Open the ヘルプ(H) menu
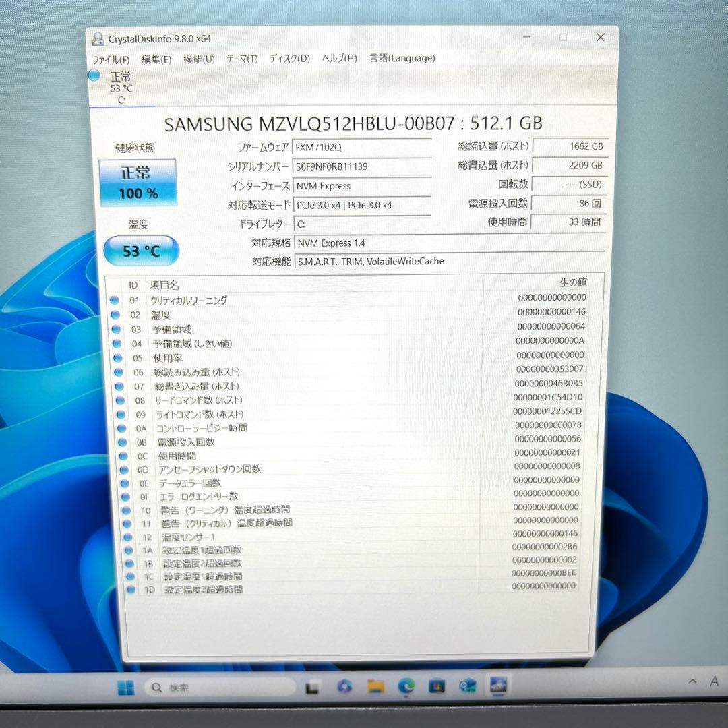The width and height of the screenshot is (728, 728). [x=339, y=58]
